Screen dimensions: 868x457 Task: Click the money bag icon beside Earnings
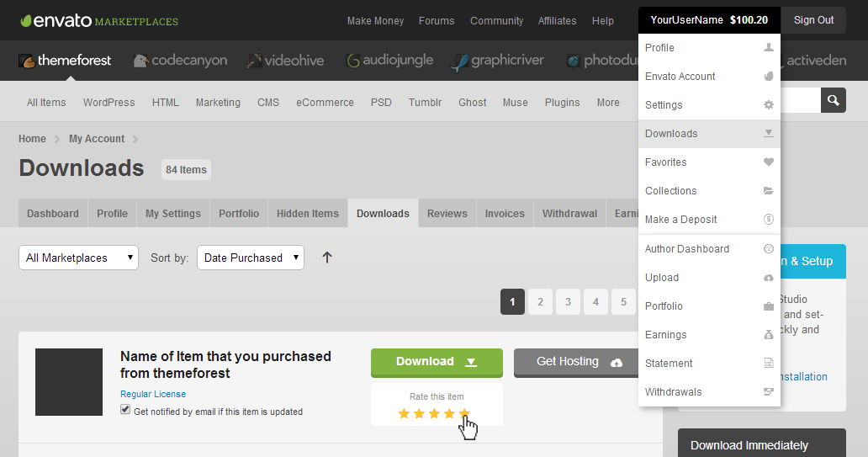(769, 335)
